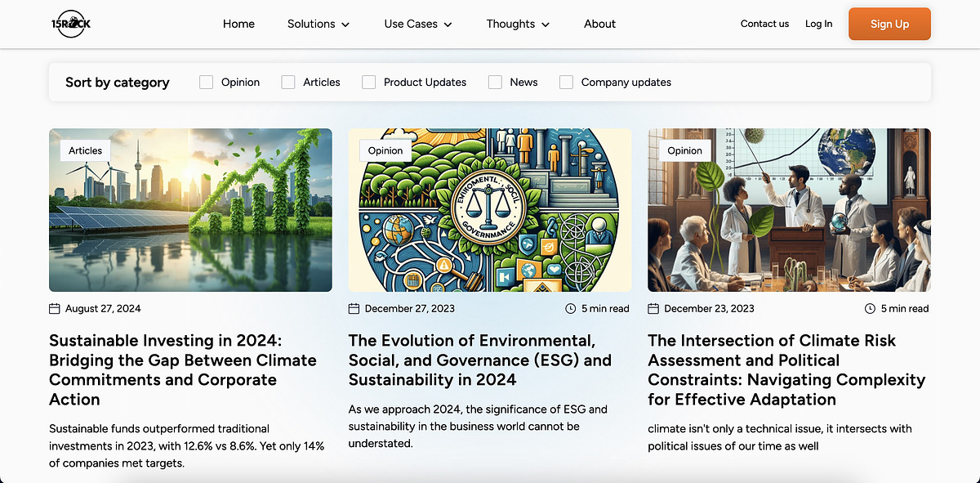
Task: Expand the Solutions dropdown menu
Action: (318, 25)
